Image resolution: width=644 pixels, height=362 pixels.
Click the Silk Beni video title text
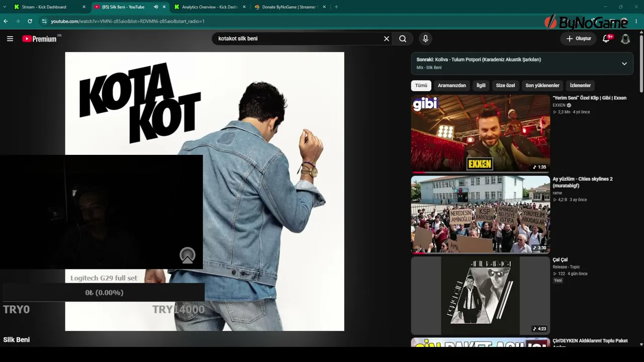tap(17, 340)
